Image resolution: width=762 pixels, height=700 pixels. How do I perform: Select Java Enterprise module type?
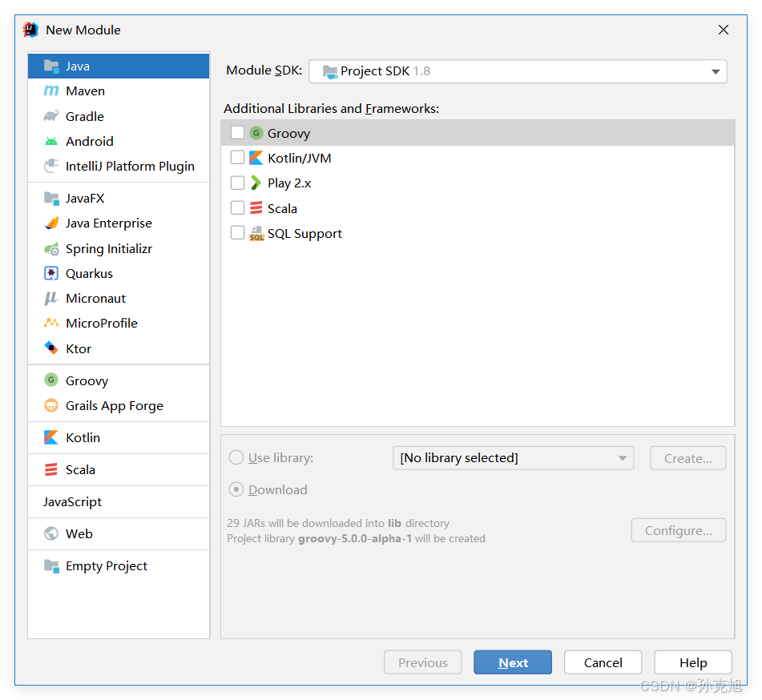point(119,223)
